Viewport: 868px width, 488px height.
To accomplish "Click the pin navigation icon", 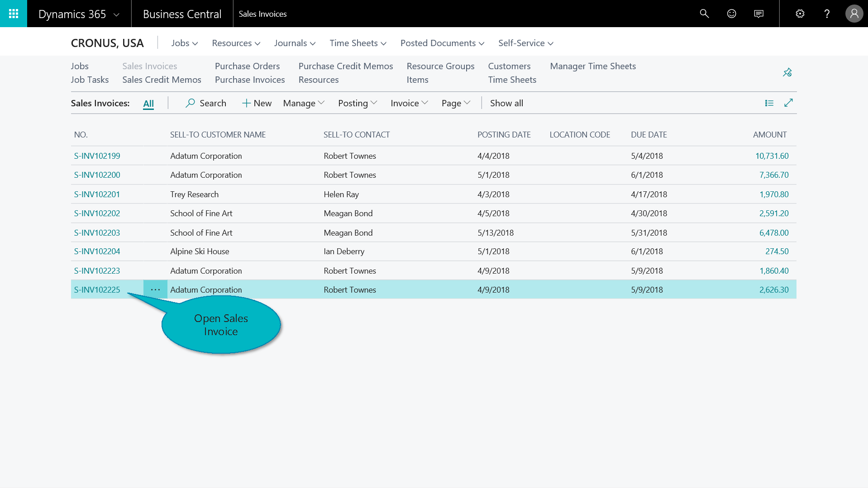I will tap(787, 72).
